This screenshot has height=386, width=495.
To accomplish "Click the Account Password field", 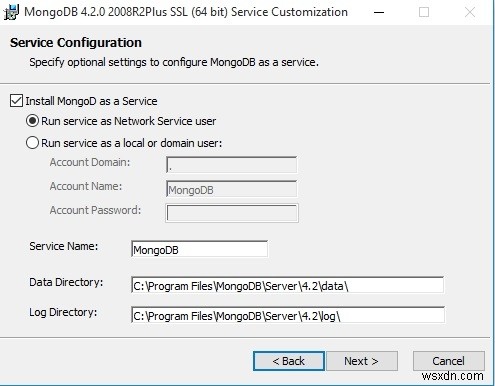I will point(232,213).
